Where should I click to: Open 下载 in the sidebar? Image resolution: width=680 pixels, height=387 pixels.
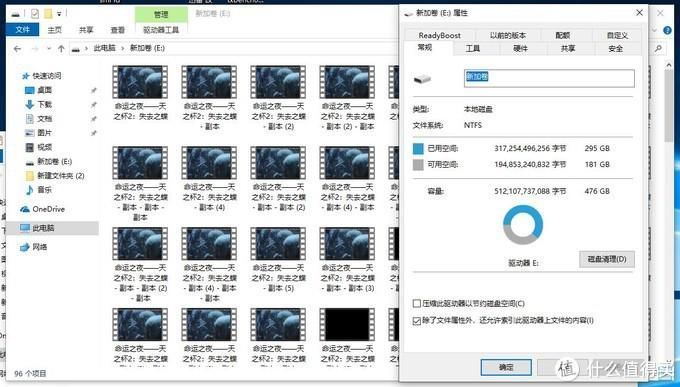pyautogui.click(x=45, y=104)
